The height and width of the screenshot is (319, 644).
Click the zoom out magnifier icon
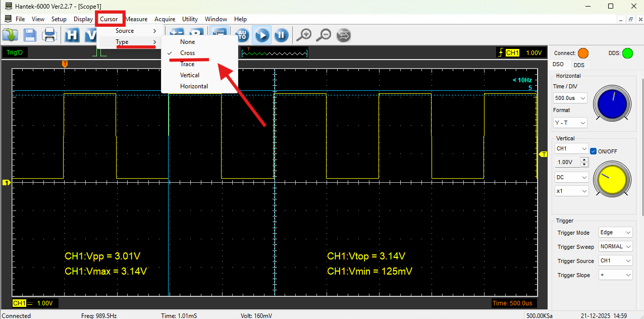tap(324, 35)
